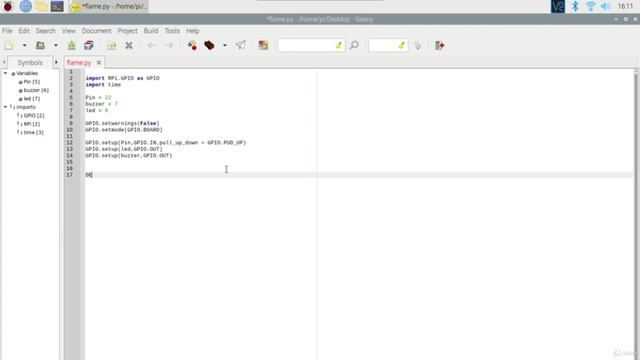Create a new file with the New icon

[x=9, y=45]
